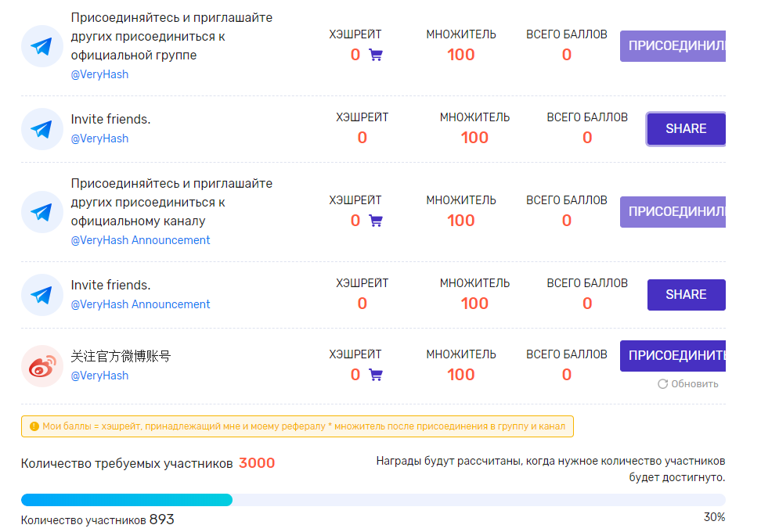Image resolution: width=779 pixels, height=532 pixels.
Task: Click Telegram icon beside VeryHash Announcement invite
Action: click(42, 295)
